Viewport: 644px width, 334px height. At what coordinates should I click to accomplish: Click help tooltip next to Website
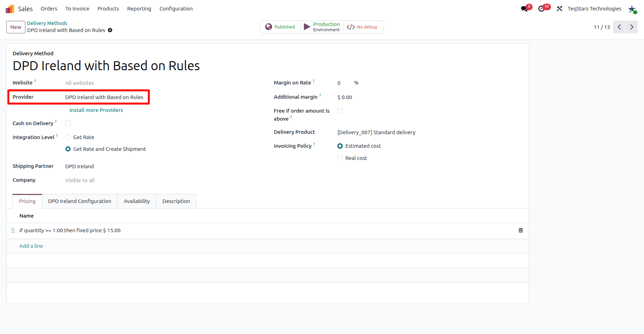click(x=35, y=81)
